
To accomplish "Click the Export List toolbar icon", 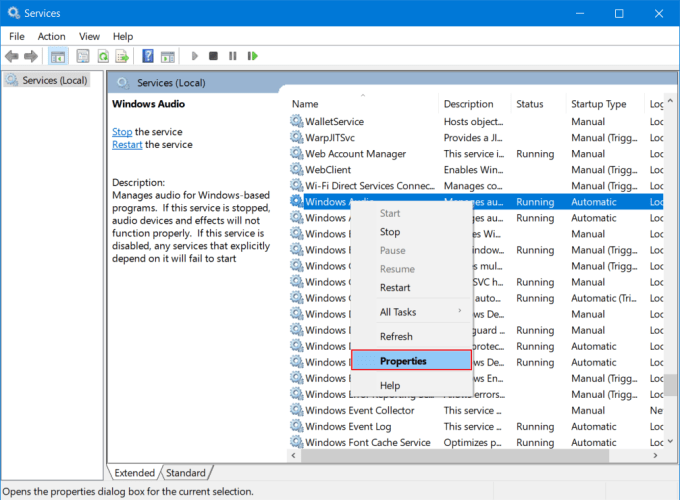I will (x=122, y=56).
